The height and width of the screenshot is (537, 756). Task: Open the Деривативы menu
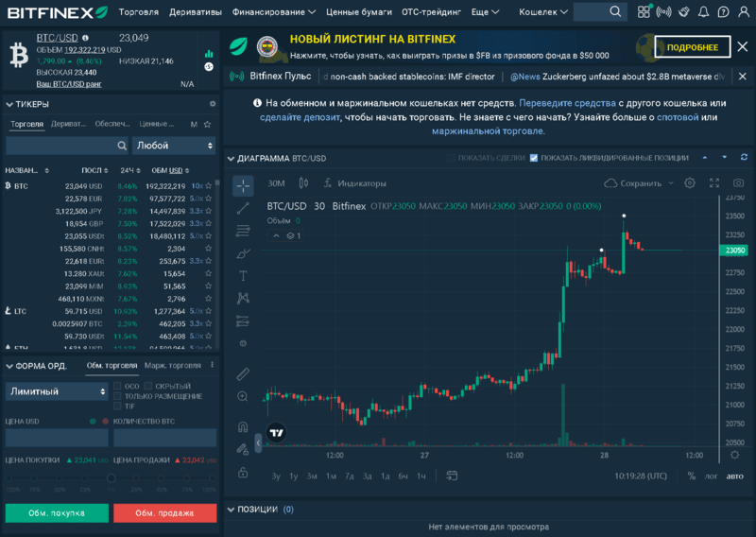[x=196, y=12]
